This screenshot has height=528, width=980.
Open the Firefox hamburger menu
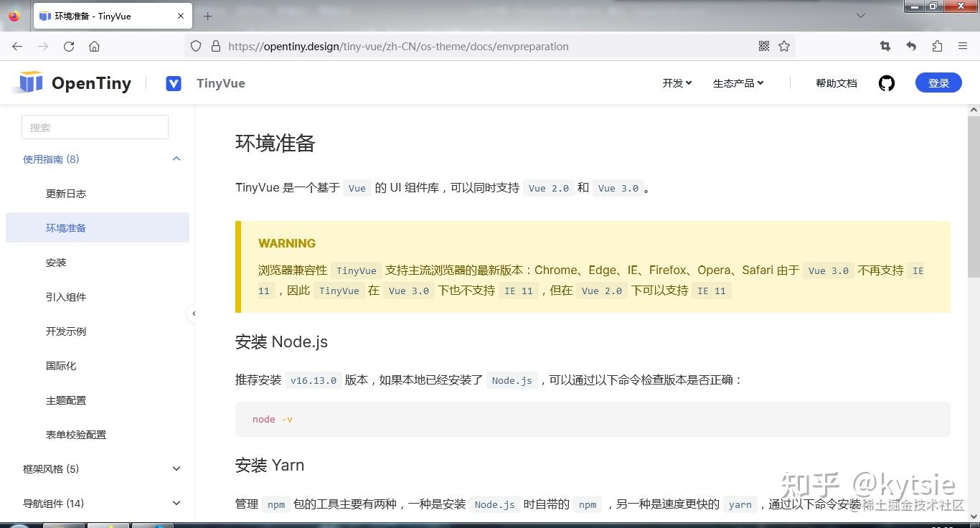point(963,46)
